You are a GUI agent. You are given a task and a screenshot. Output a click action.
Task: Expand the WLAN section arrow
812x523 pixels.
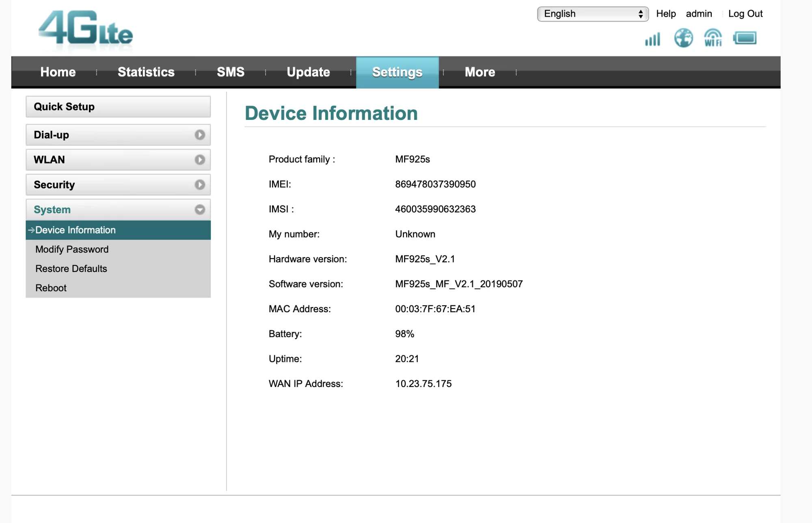point(199,160)
